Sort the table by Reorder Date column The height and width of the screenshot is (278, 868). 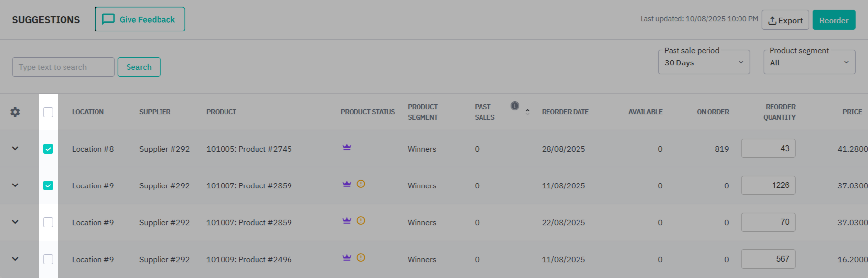coord(565,112)
